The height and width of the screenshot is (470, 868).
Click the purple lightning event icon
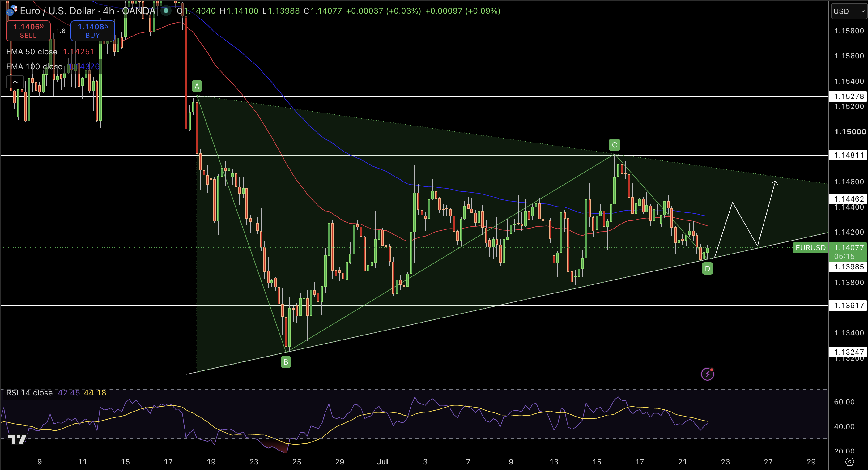707,374
